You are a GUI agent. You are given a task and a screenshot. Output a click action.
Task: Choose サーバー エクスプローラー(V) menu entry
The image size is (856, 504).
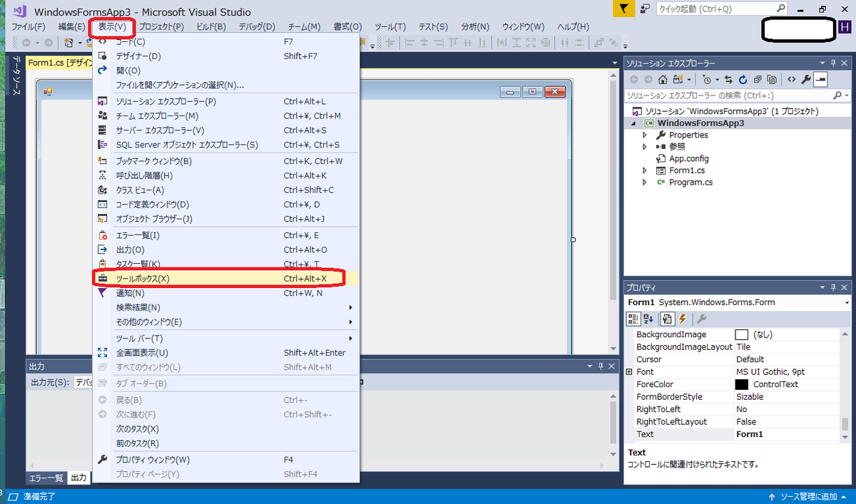click(x=226, y=130)
